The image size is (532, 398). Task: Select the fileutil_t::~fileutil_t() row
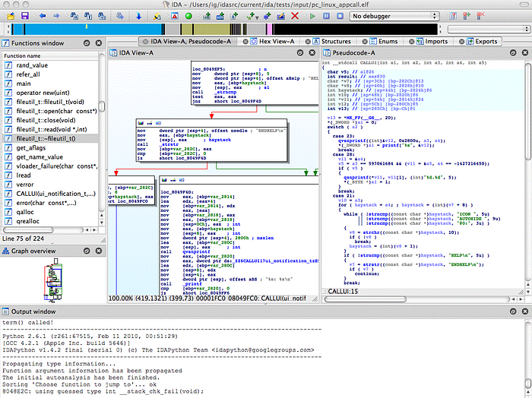click(x=50, y=138)
